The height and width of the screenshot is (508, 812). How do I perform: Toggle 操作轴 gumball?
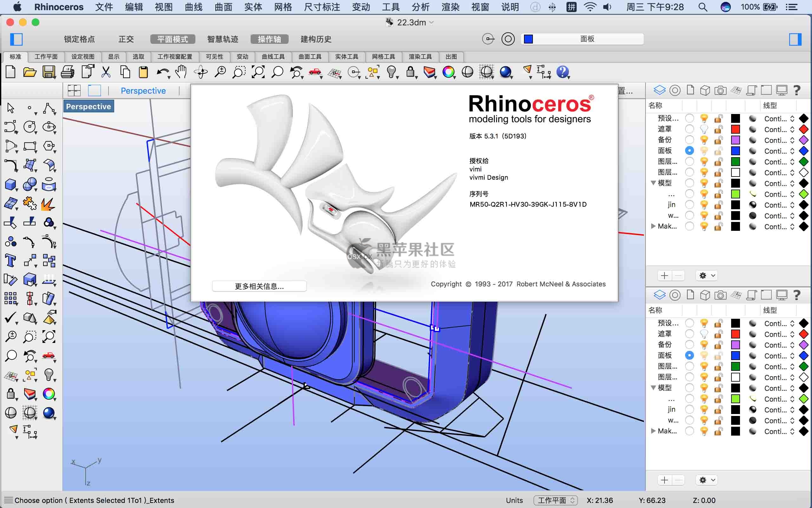269,39
